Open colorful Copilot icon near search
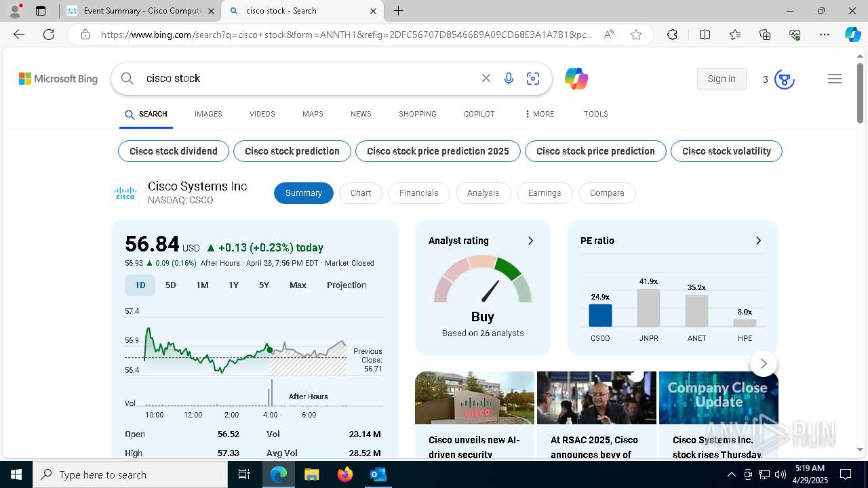This screenshot has height=488, width=868. tap(576, 79)
